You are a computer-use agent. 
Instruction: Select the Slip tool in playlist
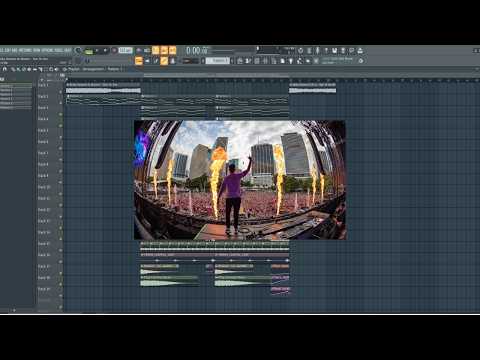pos(35,69)
